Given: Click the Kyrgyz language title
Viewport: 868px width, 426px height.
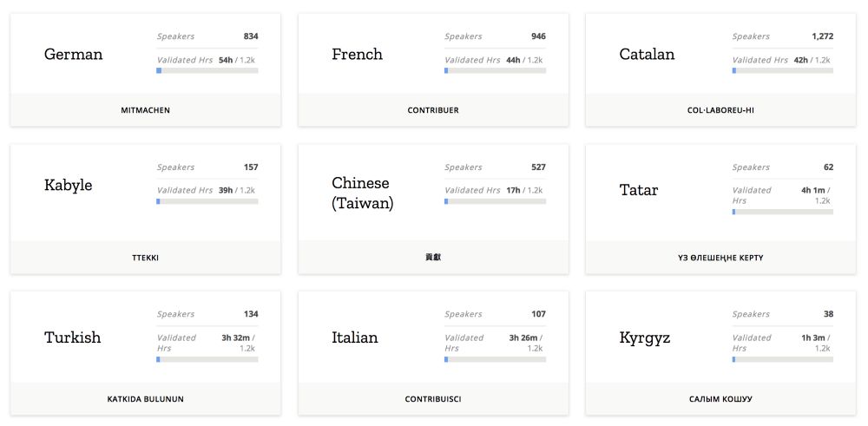Looking at the screenshot, I should point(645,338).
